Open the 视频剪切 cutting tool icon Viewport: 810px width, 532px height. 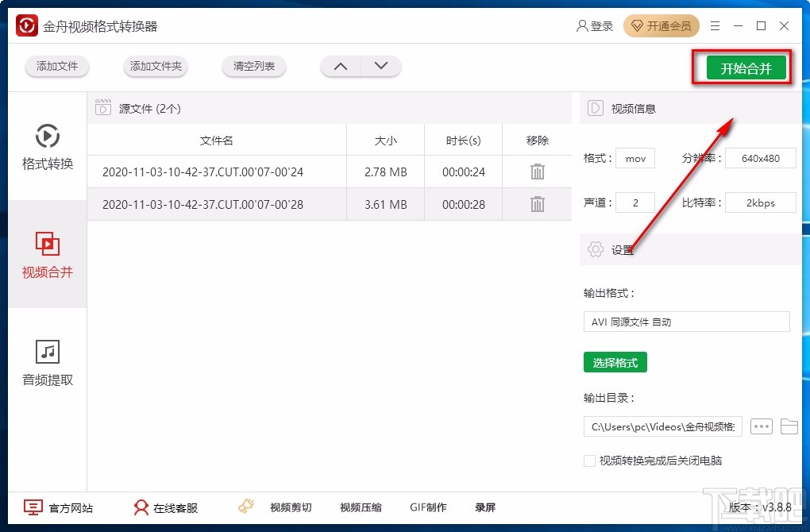(245, 506)
